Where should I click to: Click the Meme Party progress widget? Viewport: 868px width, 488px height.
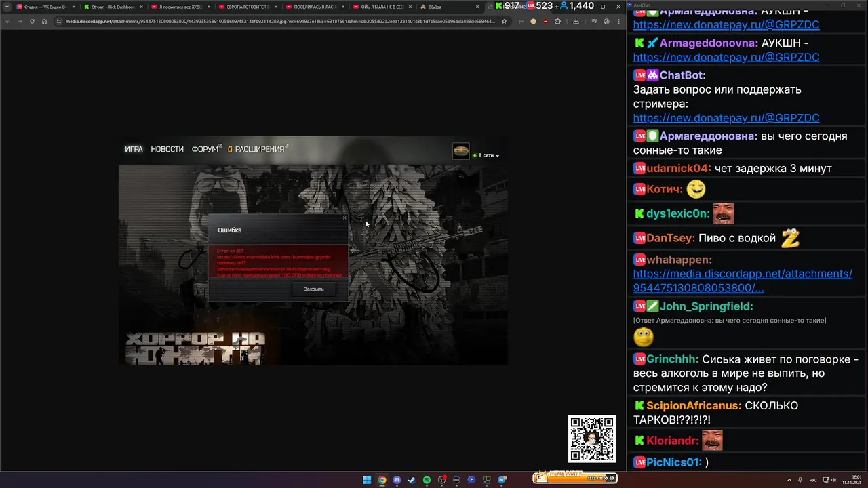(574, 477)
